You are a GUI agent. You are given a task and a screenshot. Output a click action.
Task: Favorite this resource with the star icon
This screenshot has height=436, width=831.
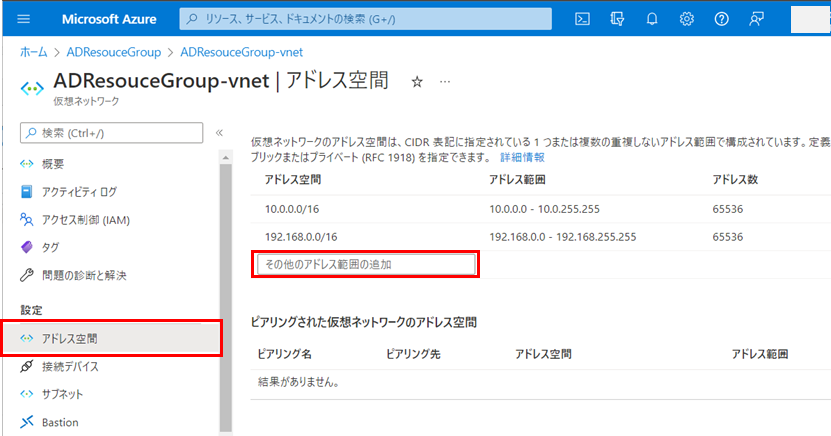point(417,82)
